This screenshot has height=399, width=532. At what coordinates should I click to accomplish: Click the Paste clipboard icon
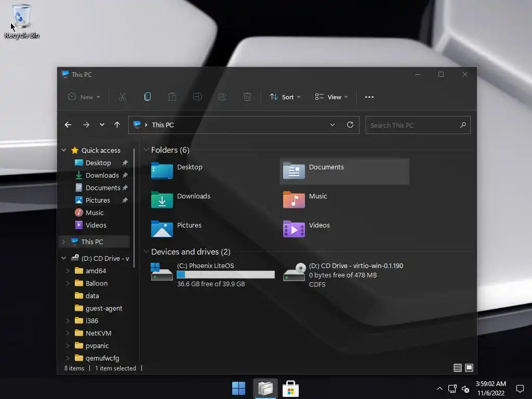[172, 97]
